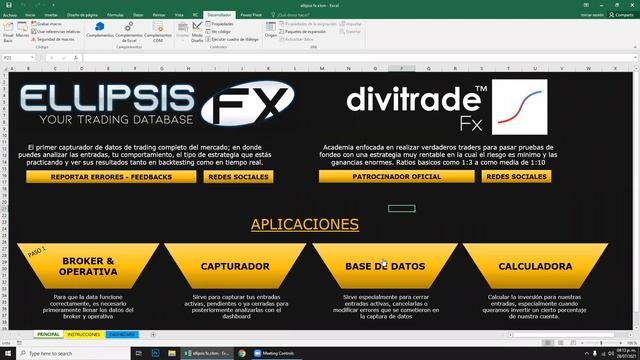640x360 pixels.
Task: Click Paquetes de expansión
Action: (303, 31)
